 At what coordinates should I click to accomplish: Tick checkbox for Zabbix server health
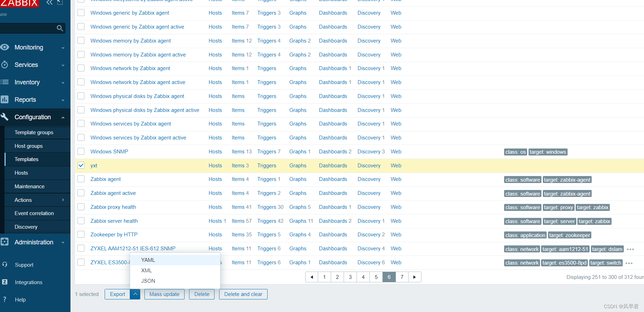click(x=81, y=221)
